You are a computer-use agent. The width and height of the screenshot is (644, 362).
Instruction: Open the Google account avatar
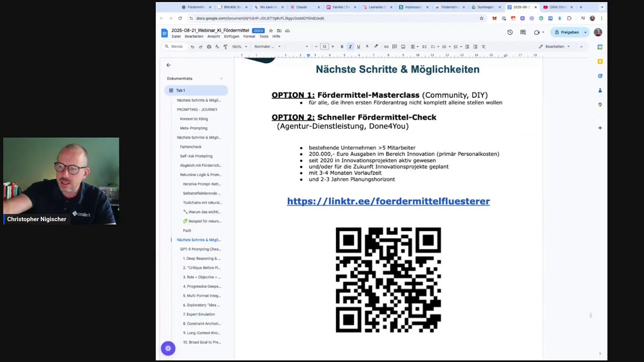(x=598, y=32)
